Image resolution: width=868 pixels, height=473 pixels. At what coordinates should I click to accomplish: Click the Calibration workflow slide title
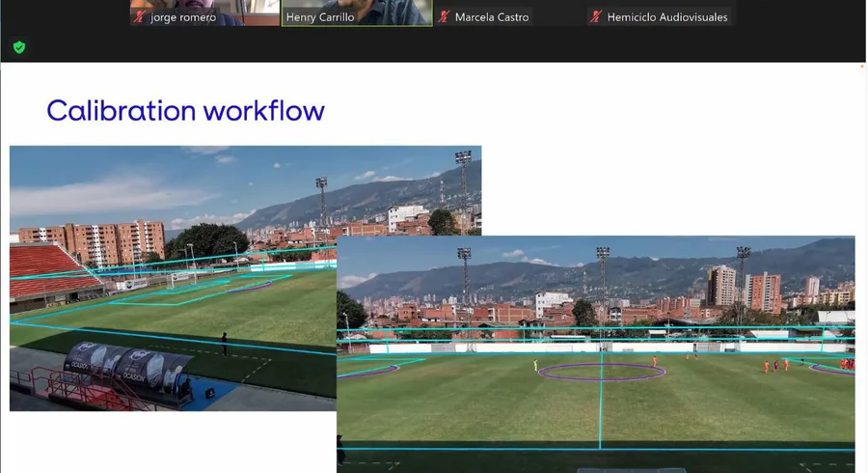coord(185,110)
